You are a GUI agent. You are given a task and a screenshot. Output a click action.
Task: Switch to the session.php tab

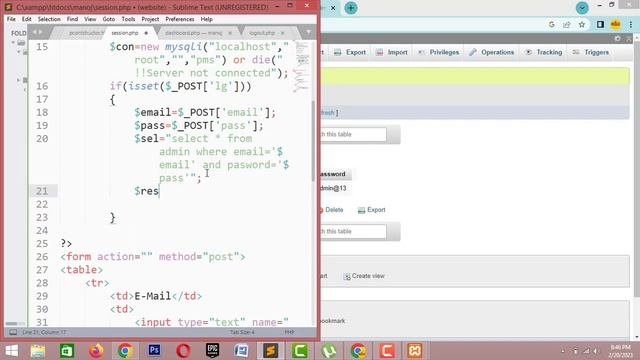point(125,33)
